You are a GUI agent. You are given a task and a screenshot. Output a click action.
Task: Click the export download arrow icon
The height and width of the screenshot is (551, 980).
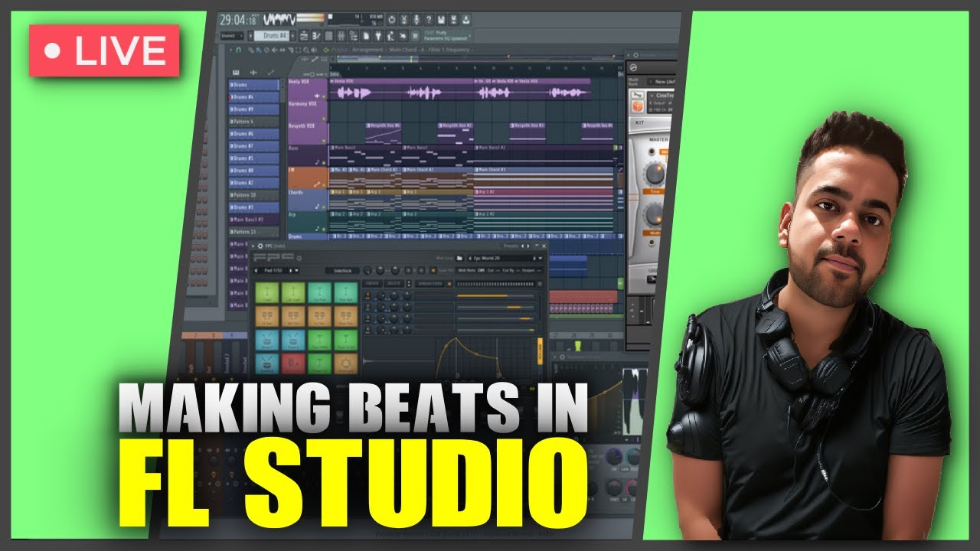[x=466, y=19]
